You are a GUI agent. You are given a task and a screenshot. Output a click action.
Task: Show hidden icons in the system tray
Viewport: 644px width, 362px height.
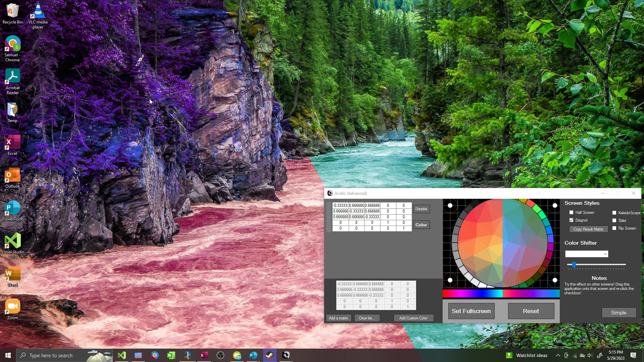tap(558, 355)
